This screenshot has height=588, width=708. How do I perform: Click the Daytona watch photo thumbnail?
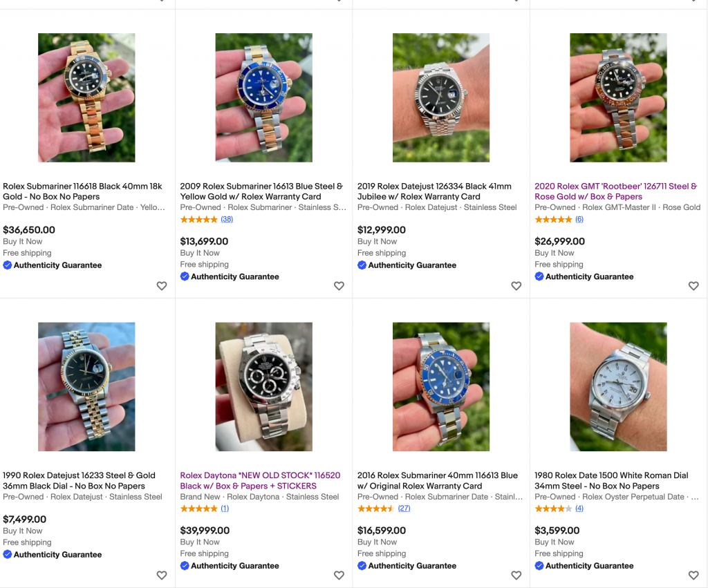(263, 387)
